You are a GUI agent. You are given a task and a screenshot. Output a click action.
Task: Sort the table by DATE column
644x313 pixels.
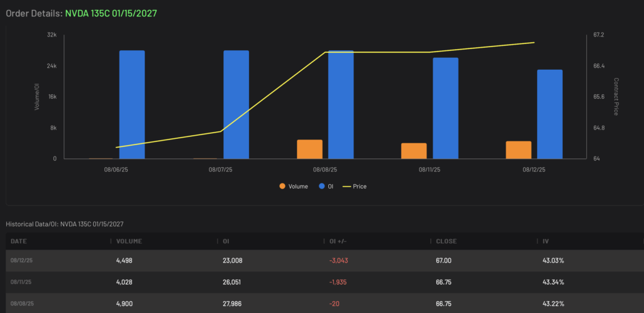(18, 241)
